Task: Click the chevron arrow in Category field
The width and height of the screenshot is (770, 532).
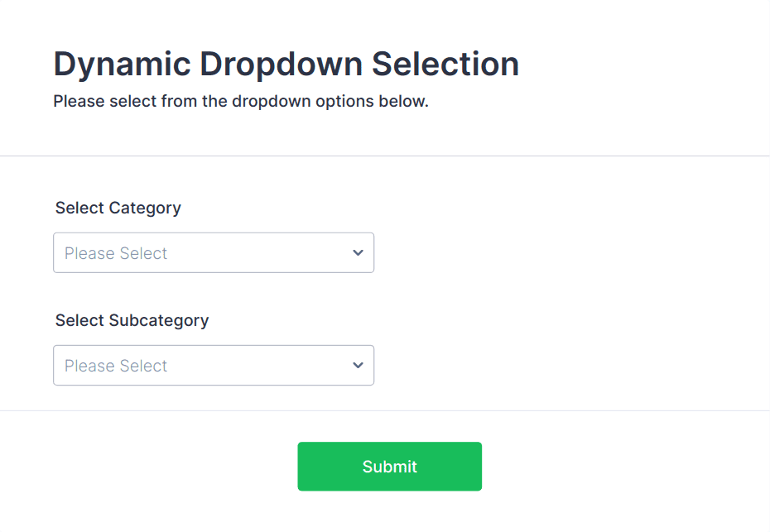Action: pos(358,253)
